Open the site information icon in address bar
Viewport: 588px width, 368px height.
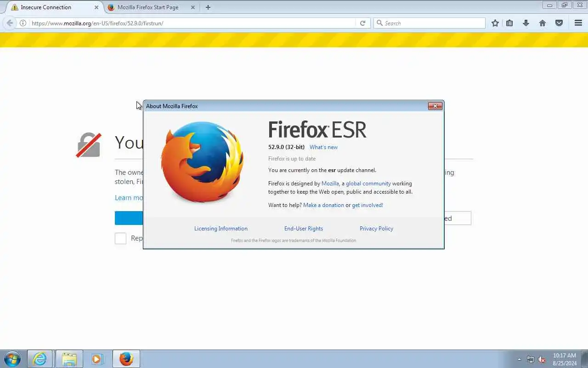(23, 23)
